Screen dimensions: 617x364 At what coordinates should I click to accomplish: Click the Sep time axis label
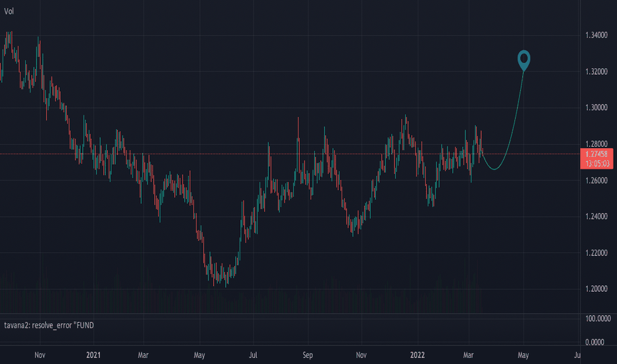(307, 355)
